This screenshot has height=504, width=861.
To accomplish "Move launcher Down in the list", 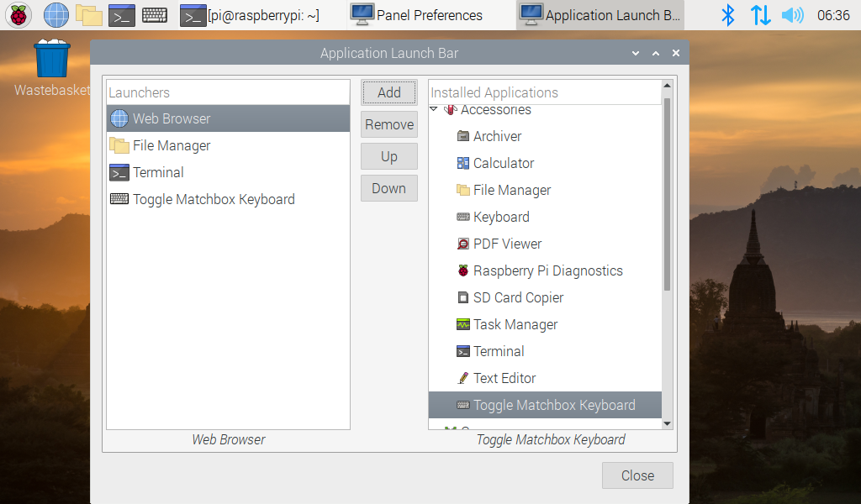I will click(388, 188).
